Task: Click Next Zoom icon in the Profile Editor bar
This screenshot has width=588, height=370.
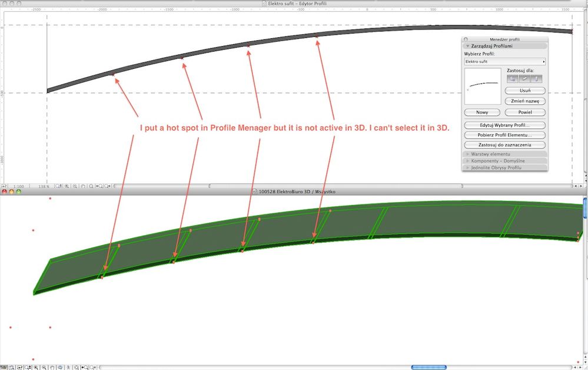Action: 107,186
